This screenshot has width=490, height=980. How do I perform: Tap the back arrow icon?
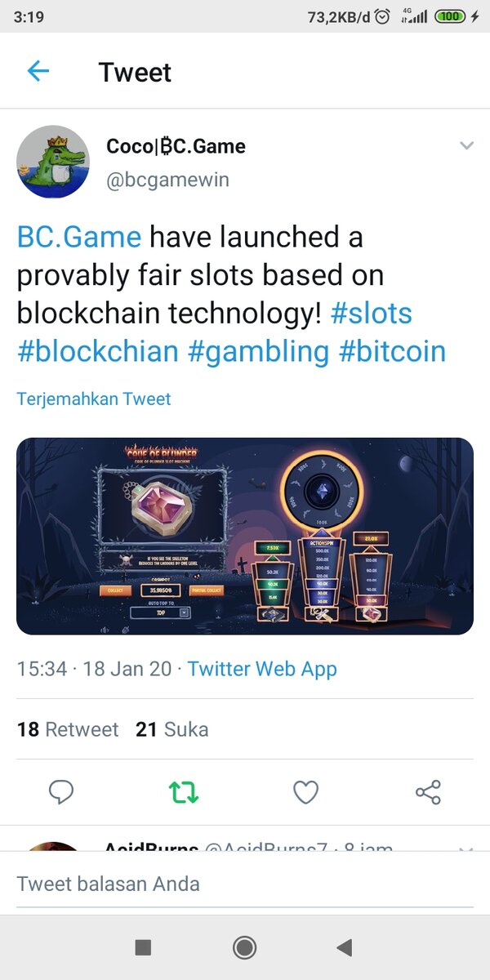point(38,72)
